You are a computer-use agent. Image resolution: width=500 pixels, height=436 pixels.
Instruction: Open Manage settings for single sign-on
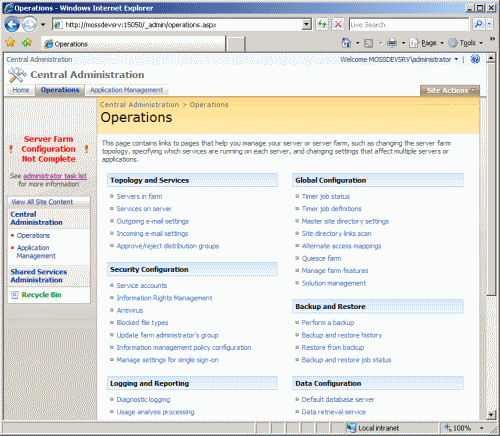[x=167, y=360]
